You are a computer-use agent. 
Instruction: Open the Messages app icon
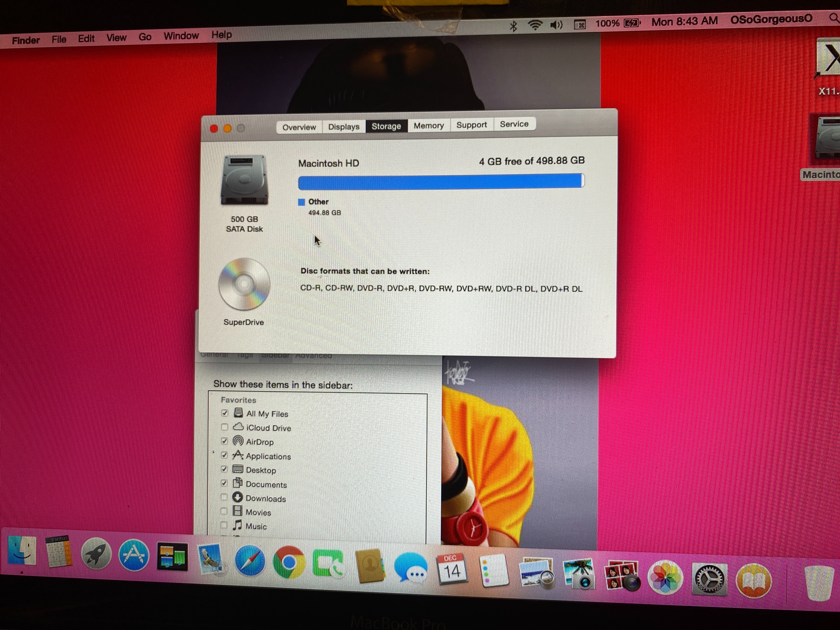[410, 568]
